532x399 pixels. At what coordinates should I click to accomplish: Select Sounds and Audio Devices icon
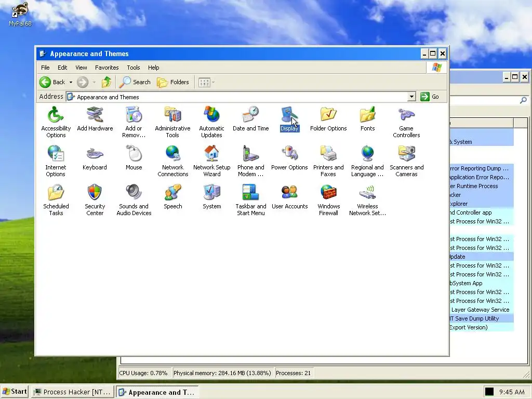click(134, 200)
